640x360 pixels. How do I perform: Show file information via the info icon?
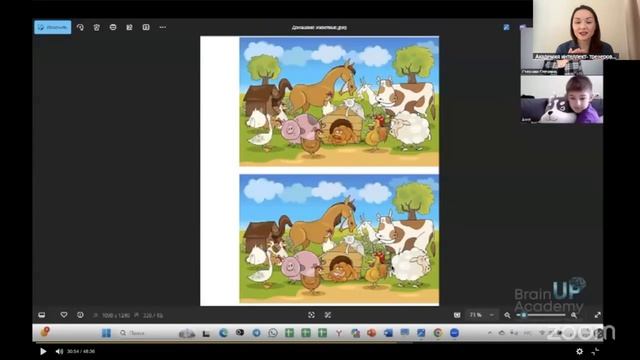pyautogui.click(x=80, y=315)
